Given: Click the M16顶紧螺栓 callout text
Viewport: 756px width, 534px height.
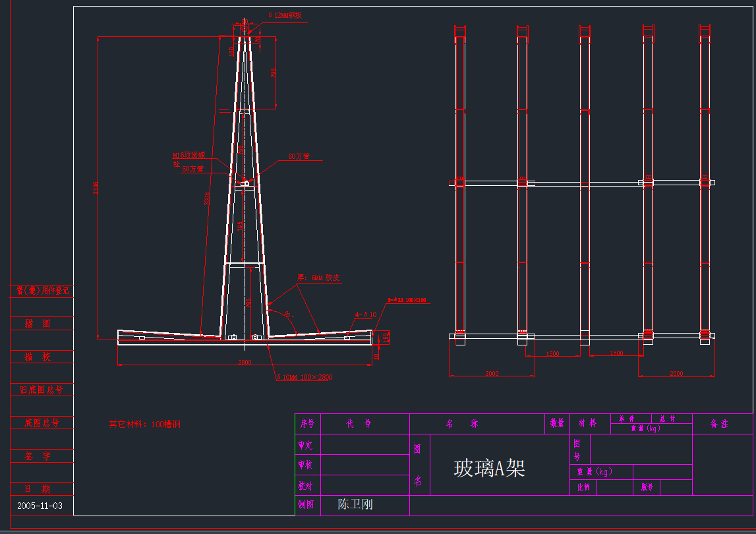Looking at the screenshot, I should [189, 156].
